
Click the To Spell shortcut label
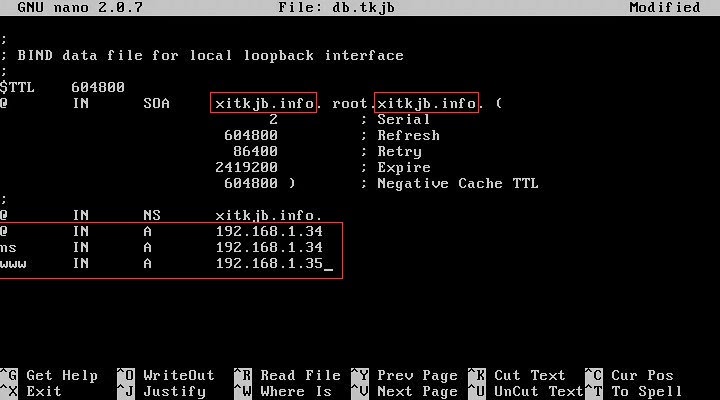click(646, 391)
